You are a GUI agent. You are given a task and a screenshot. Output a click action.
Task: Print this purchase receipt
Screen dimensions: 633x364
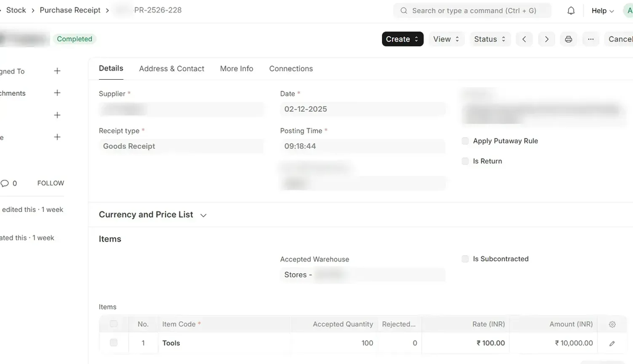(569, 39)
